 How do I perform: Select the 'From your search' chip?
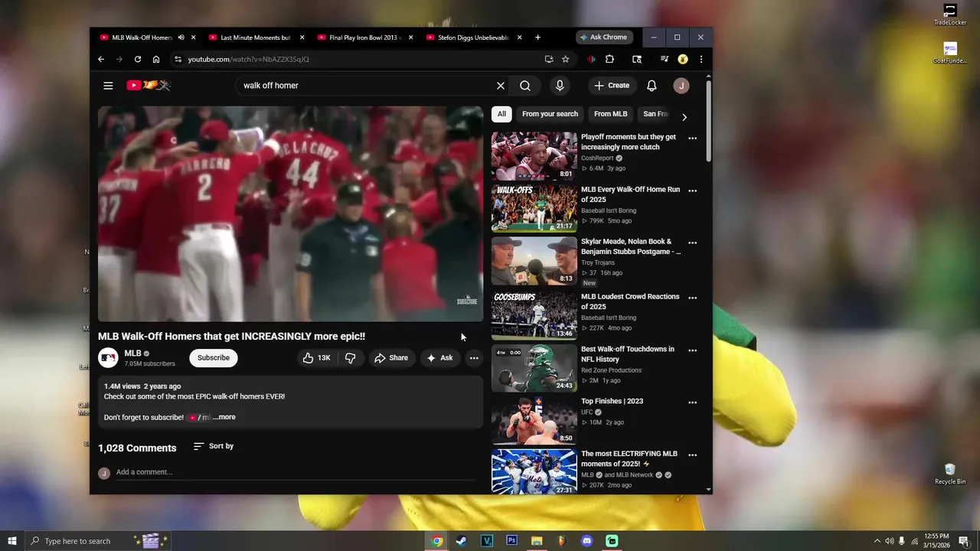pyautogui.click(x=550, y=114)
